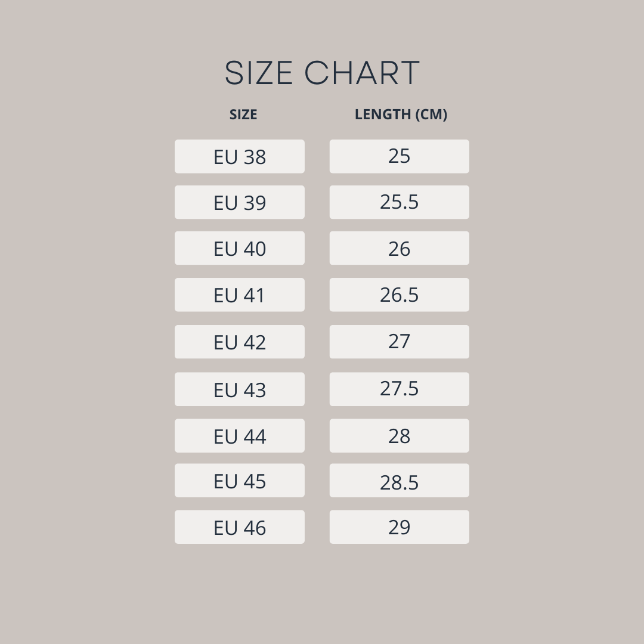Select the 26.5 length cell

click(399, 295)
